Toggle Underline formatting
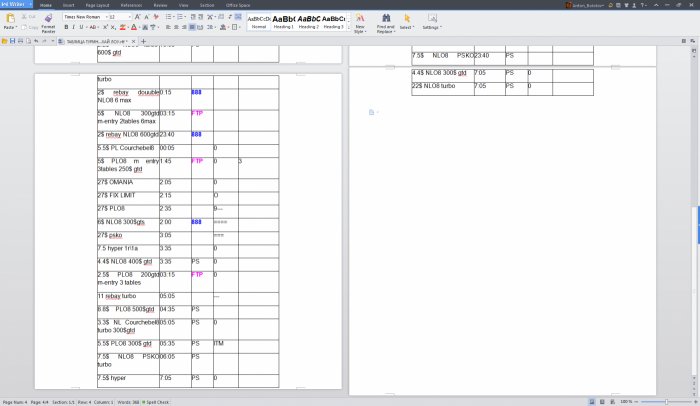The height and width of the screenshot is (406, 700). (x=81, y=27)
